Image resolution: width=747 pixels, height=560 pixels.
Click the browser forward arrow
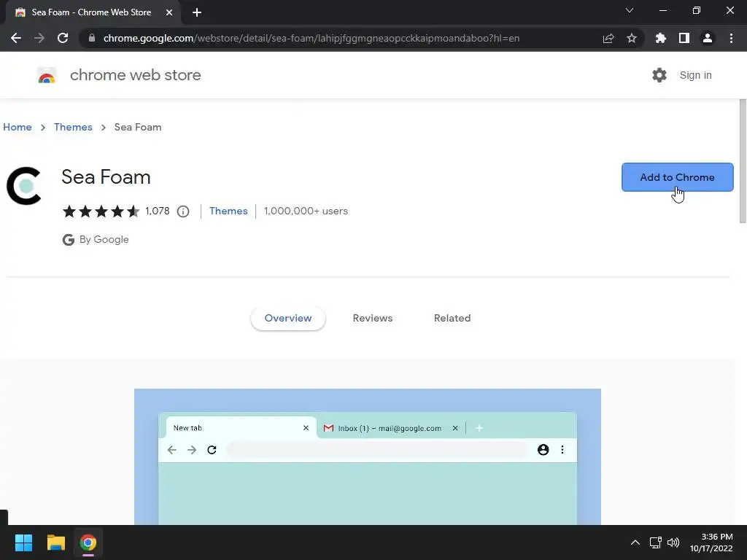click(39, 38)
